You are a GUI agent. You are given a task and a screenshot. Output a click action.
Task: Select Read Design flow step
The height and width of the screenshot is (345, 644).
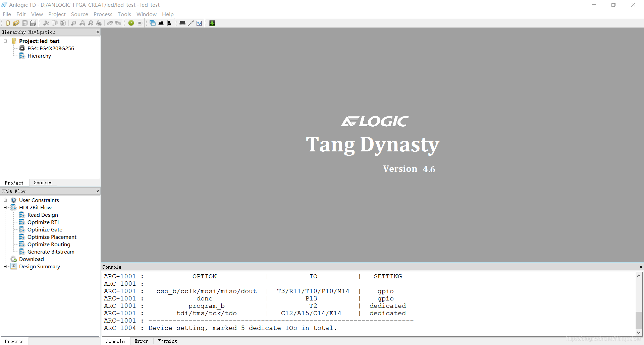click(x=39, y=215)
